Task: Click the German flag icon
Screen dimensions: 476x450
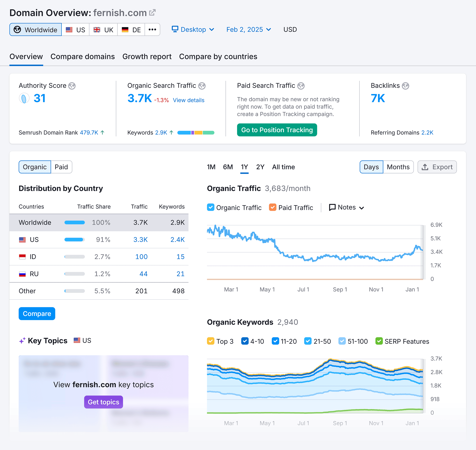Action: click(x=125, y=30)
